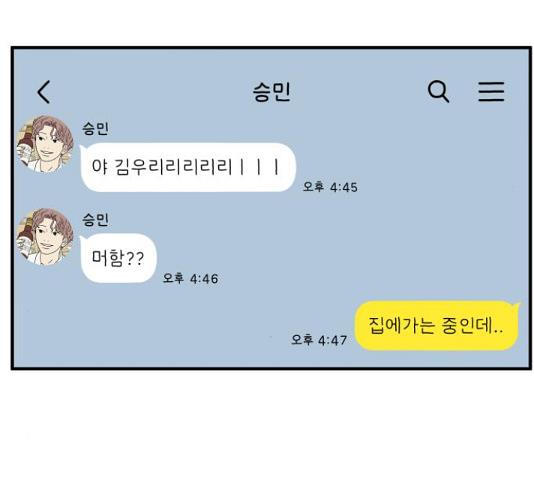This screenshot has width=534, height=480.
Task: Select the yellow bubble 집에가는 중인데..
Action: tap(437, 325)
